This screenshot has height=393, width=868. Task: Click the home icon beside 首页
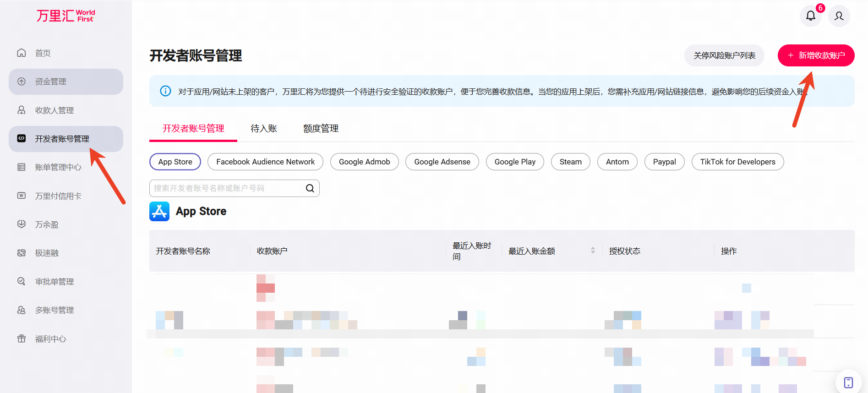[x=22, y=53]
